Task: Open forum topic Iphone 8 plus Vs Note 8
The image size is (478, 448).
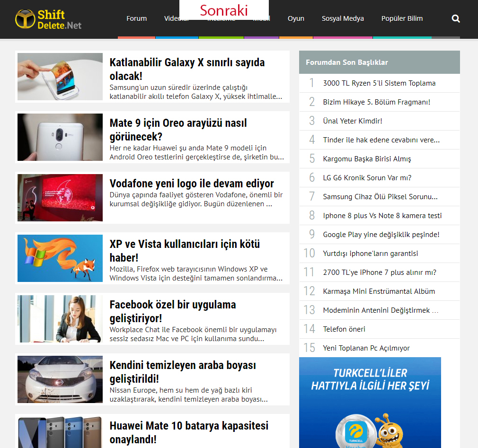Action: [382, 215]
